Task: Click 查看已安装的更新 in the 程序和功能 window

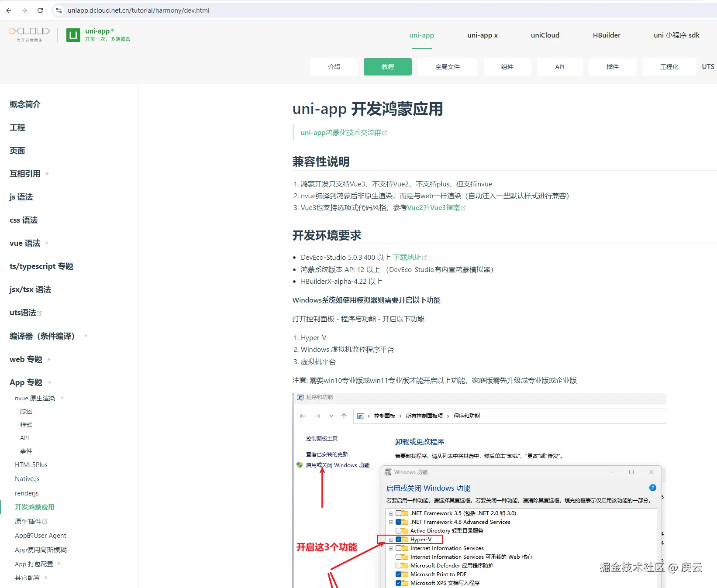Action: 327,454
